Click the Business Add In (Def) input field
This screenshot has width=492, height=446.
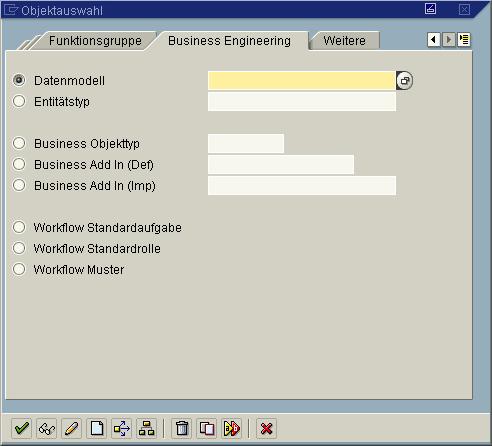281,164
